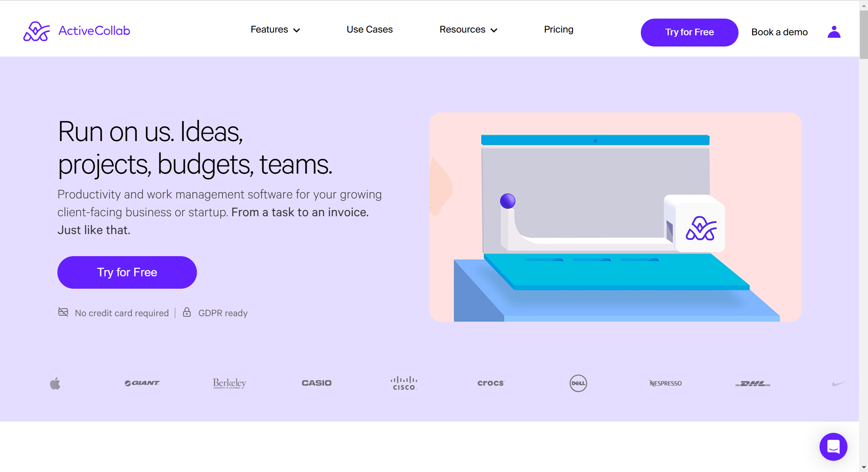The image size is (868, 472).
Task: Click the page scrollbar down arrow
Action: click(863, 467)
